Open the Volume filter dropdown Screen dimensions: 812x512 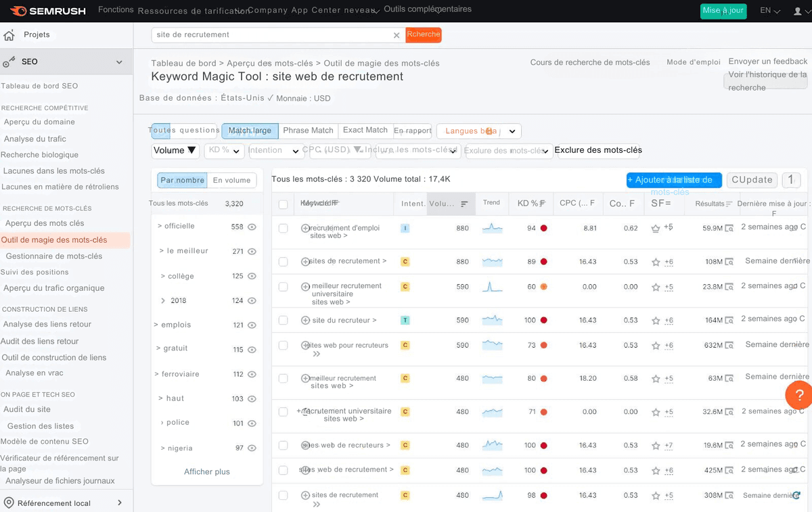point(175,150)
